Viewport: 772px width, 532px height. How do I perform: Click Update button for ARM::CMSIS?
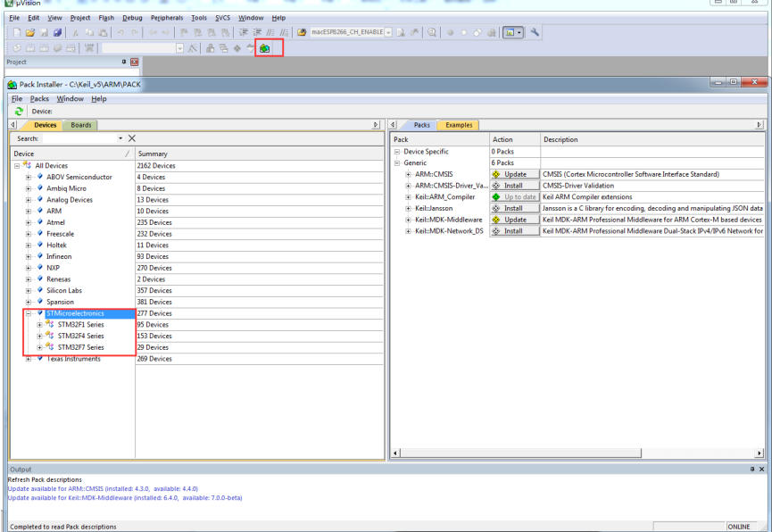(514, 174)
